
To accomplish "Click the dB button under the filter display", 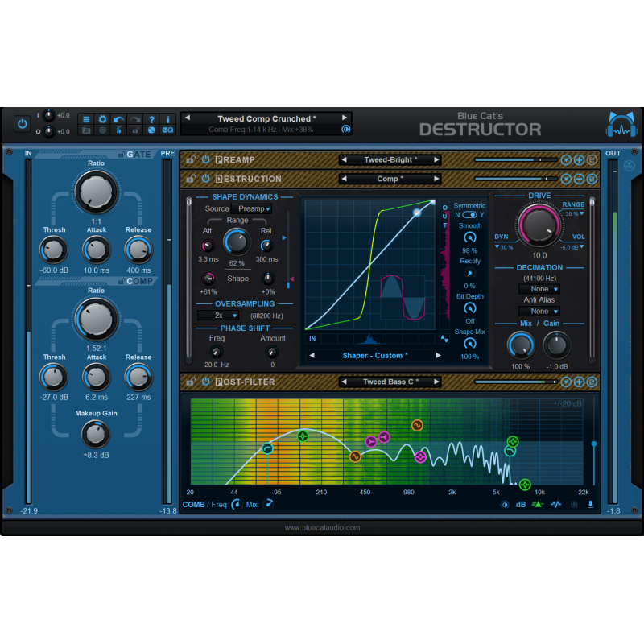I will tap(520, 502).
